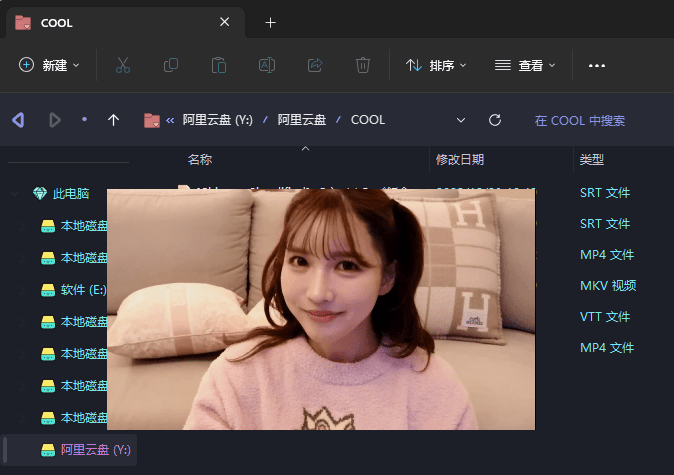Click the Rename icon in toolbar
This screenshot has width=674, height=475.
[x=267, y=65]
